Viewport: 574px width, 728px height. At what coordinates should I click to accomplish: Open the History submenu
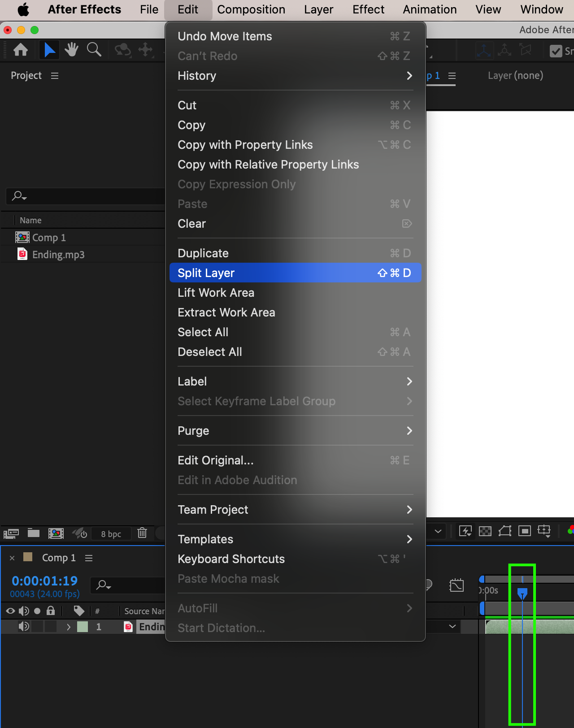[x=295, y=76]
